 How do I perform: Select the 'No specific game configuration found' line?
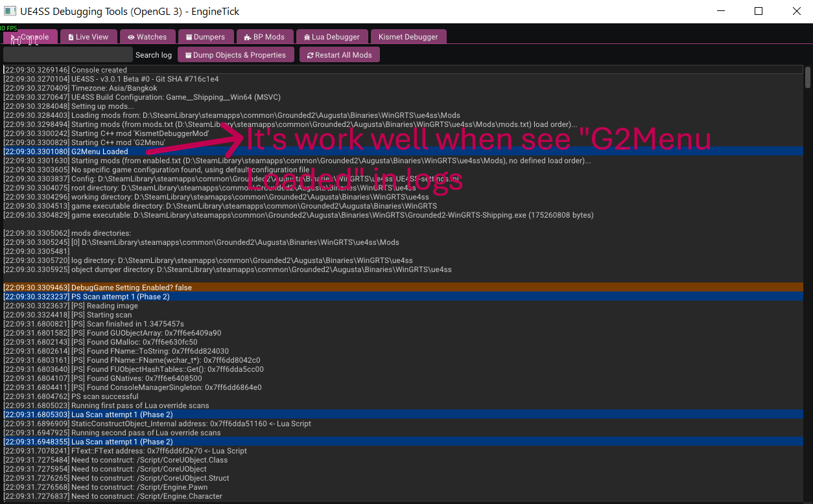point(403,170)
